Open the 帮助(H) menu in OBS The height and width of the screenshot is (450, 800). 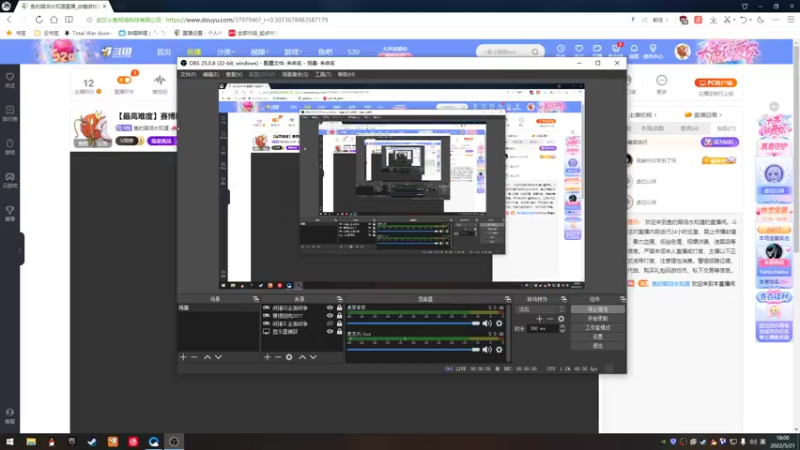[x=346, y=74]
